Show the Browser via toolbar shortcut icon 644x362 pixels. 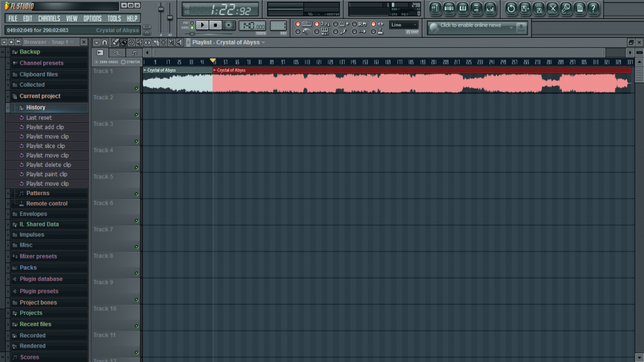476,8
